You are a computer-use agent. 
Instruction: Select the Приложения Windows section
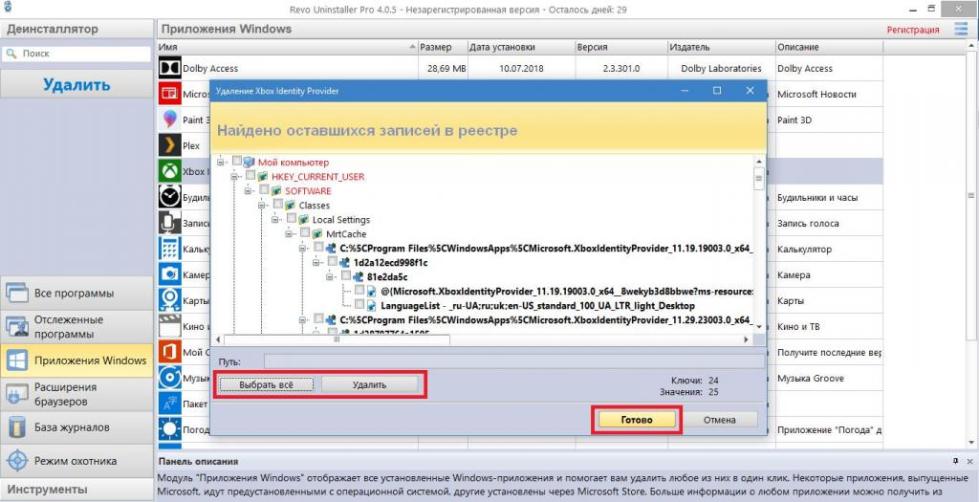pyautogui.click(x=77, y=360)
